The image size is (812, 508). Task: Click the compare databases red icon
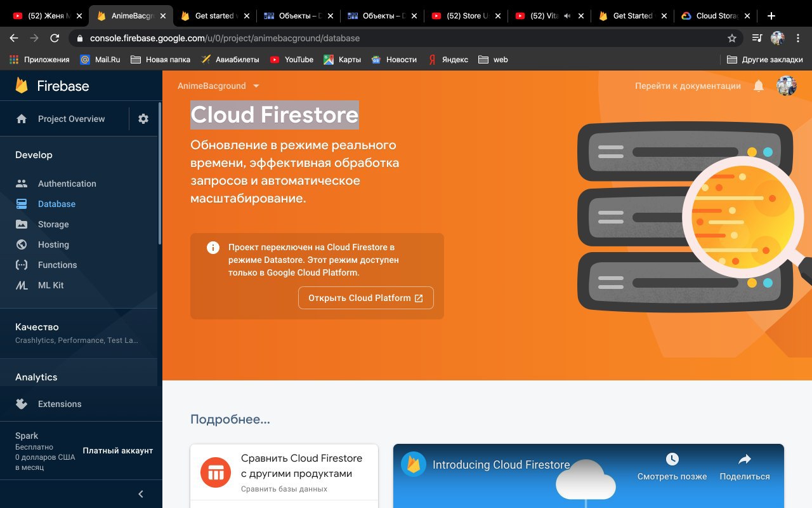216,473
